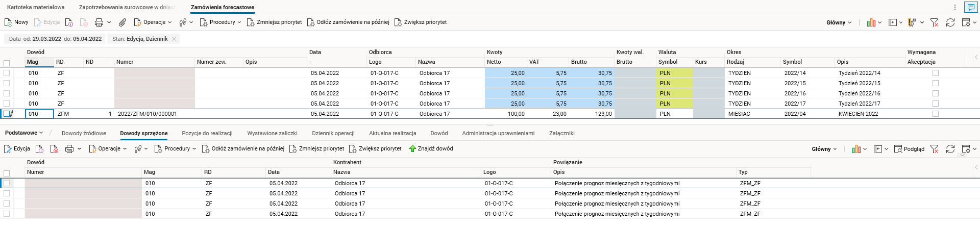
Task: Click the paperclip attachments icon
Action: click(122, 22)
